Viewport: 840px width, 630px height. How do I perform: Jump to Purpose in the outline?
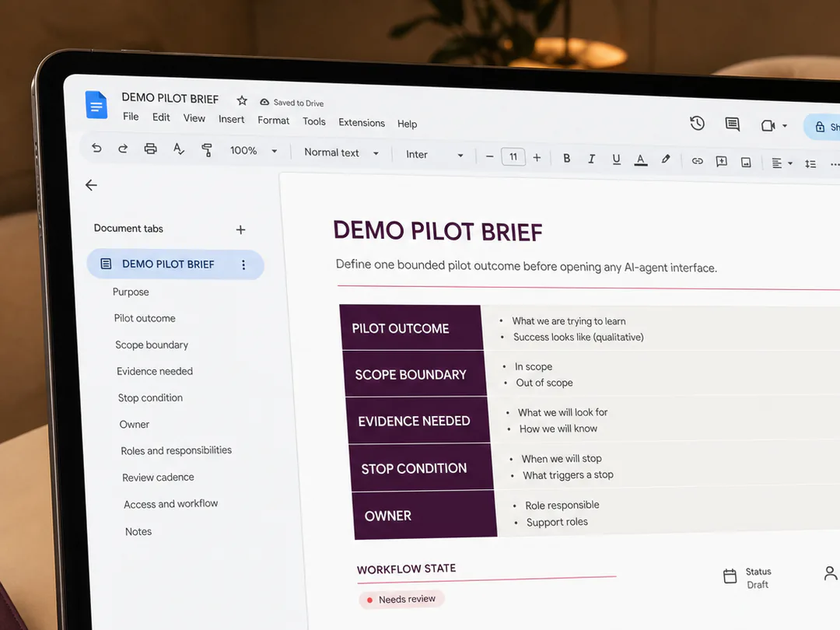tap(131, 292)
